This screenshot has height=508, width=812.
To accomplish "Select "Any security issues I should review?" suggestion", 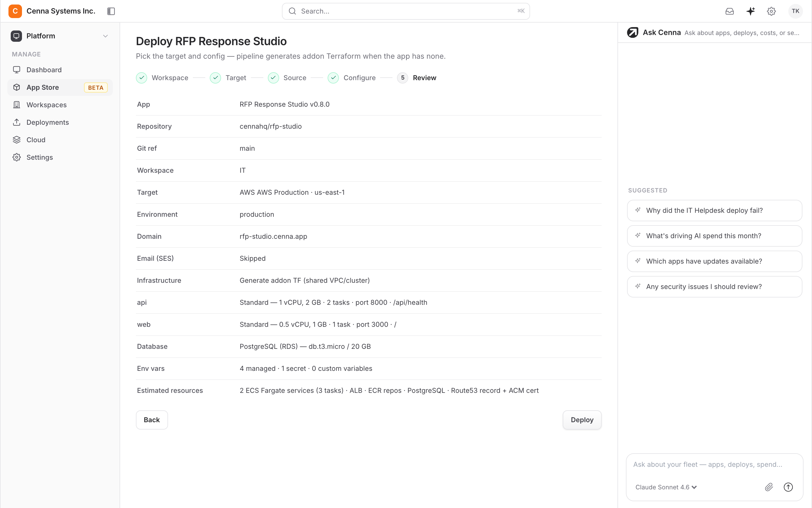I will (714, 286).
